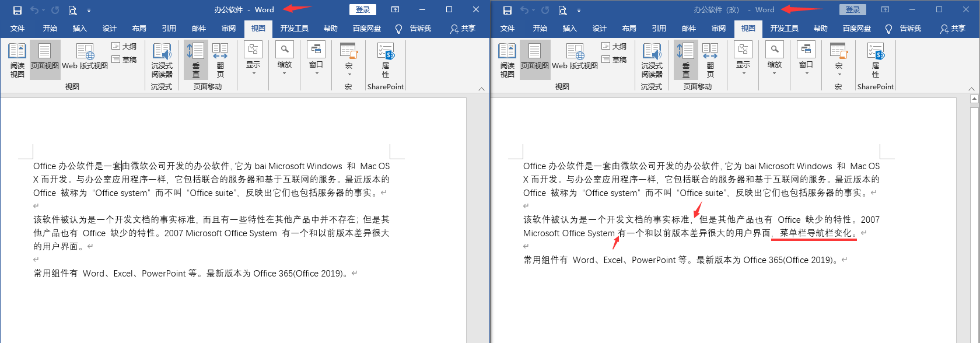This screenshot has height=343, width=980.
Task: Toggle 翻页 page movement in right window
Action: (x=710, y=60)
